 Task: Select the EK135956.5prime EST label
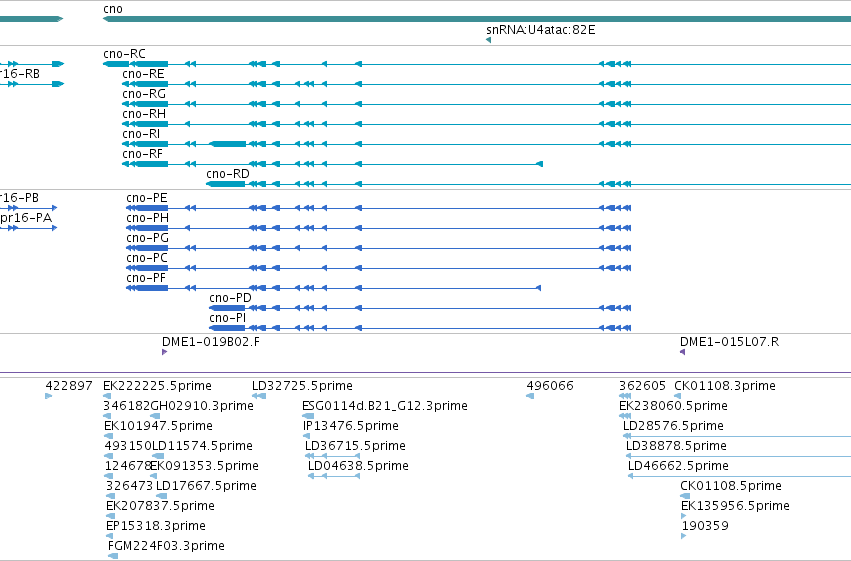coord(735,506)
